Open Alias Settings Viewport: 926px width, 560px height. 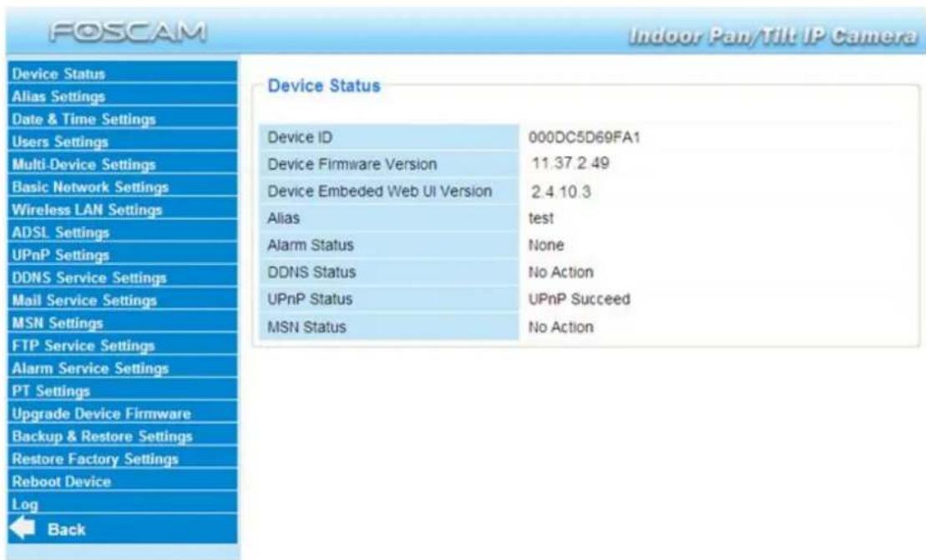[58, 96]
